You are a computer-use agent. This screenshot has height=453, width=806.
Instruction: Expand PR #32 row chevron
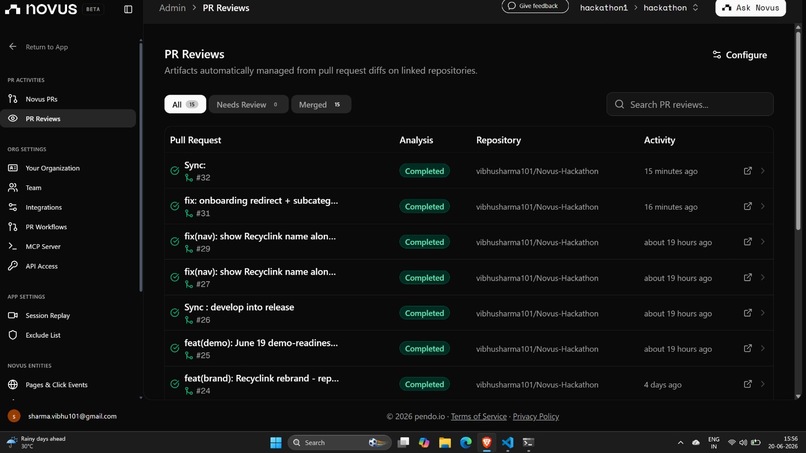coord(763,171)
